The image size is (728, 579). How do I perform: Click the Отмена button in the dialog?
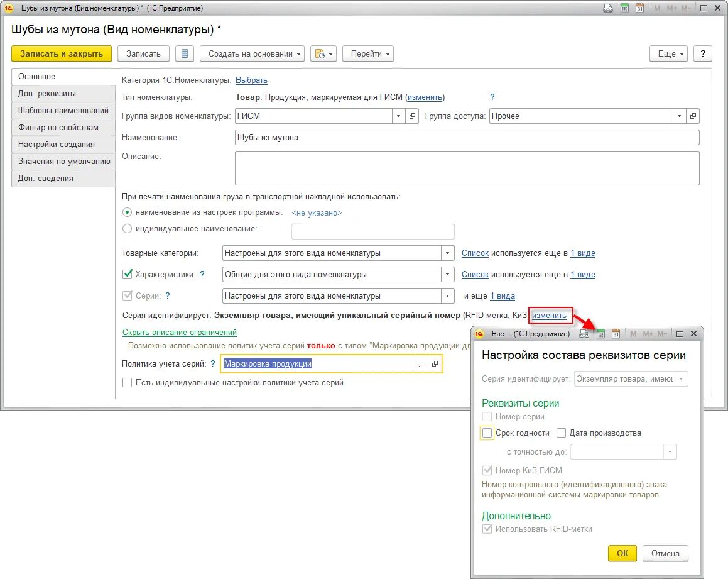coord(665,553)
